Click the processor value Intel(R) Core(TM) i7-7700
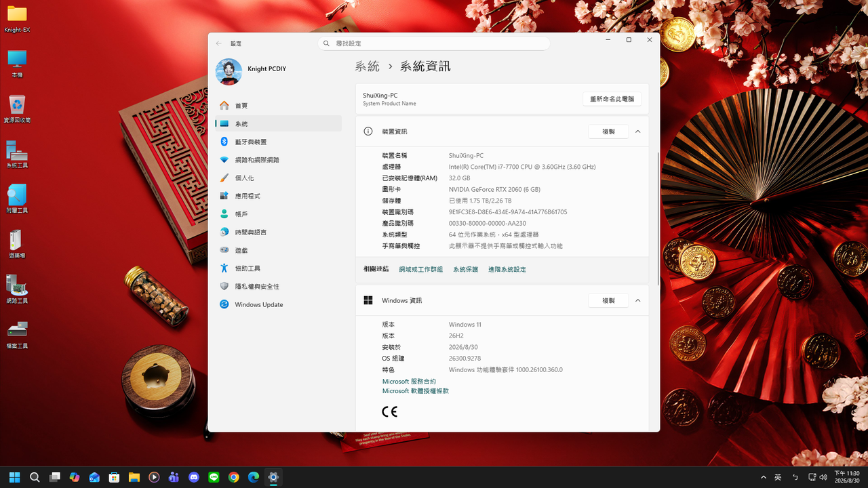The image size is (868, 488). coord(522,167)
